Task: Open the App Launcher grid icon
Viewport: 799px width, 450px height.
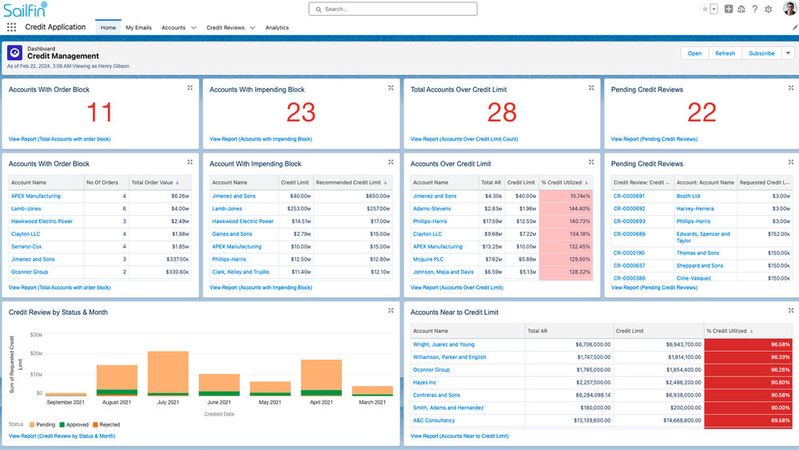Action: click(x=11, y=27)
